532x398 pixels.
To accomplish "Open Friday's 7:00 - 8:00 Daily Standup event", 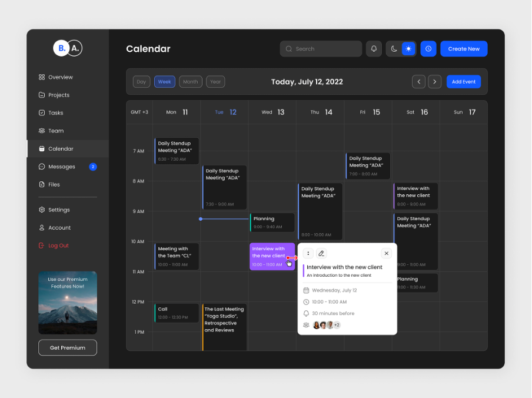I will 368,166.
